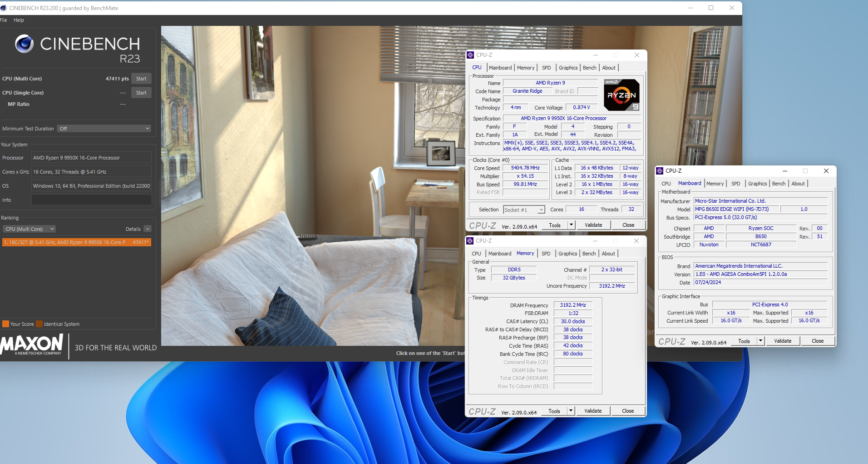Select About tab in the Mainboard CPU-Z window
Image resolution: width=868 pixels, height=464 pixels.
pos(798,184)
